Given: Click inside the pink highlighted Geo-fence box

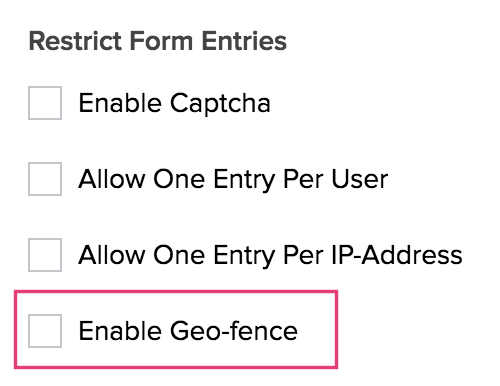Looking at the screenshot, I should (x=176, y=329).
